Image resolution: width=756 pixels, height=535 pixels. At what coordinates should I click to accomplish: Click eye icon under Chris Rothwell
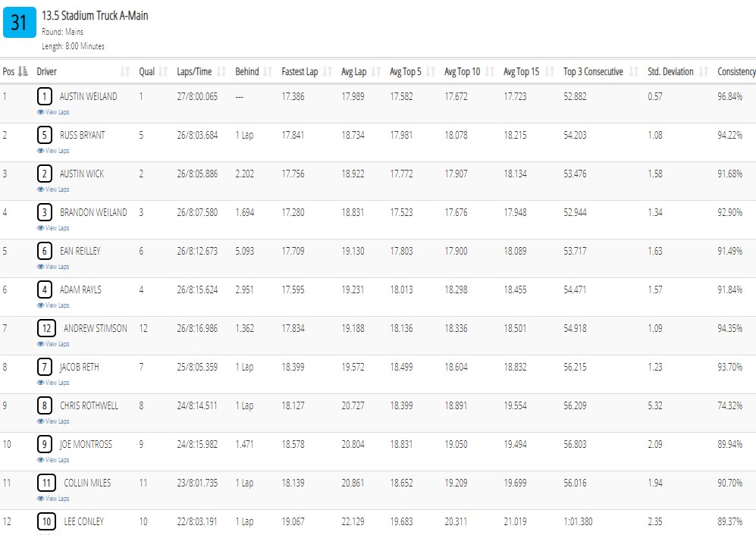click(x=40, y=421)
